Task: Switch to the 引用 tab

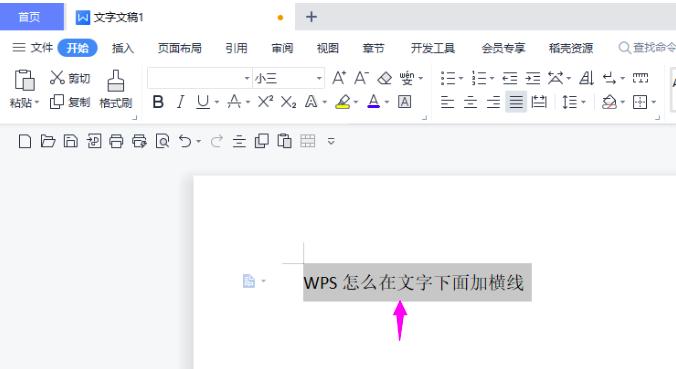Action: [x=236, y=48]
